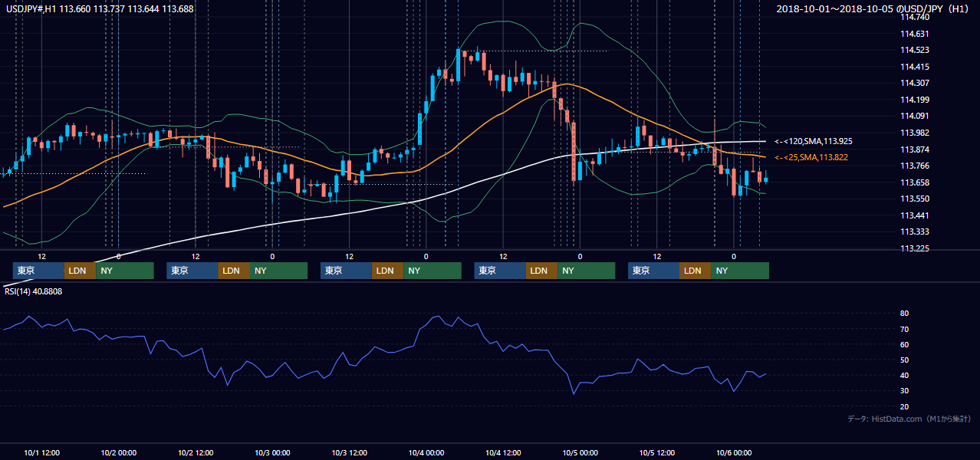The width and height of the screenshot is (980, 460).
Task: Click the 10/4 12:00 time label
Action: 503,452
